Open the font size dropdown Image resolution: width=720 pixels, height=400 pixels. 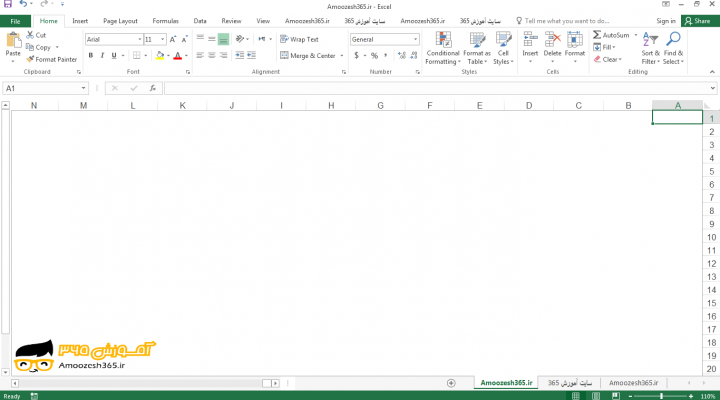pos(162,39)
